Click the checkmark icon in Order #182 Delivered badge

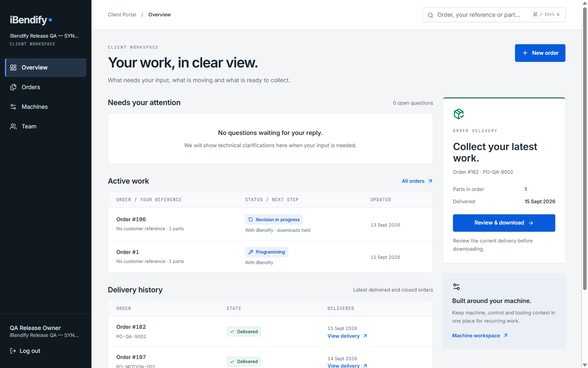pos(232,332)
